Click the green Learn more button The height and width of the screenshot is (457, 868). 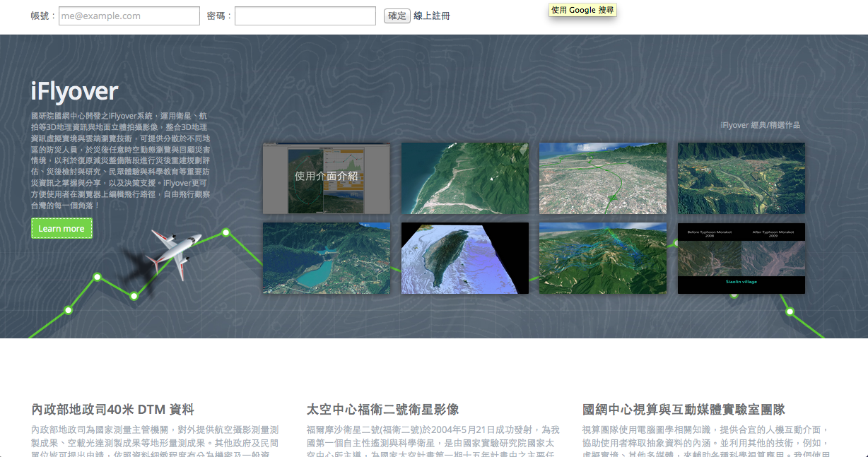coord(61,228)
